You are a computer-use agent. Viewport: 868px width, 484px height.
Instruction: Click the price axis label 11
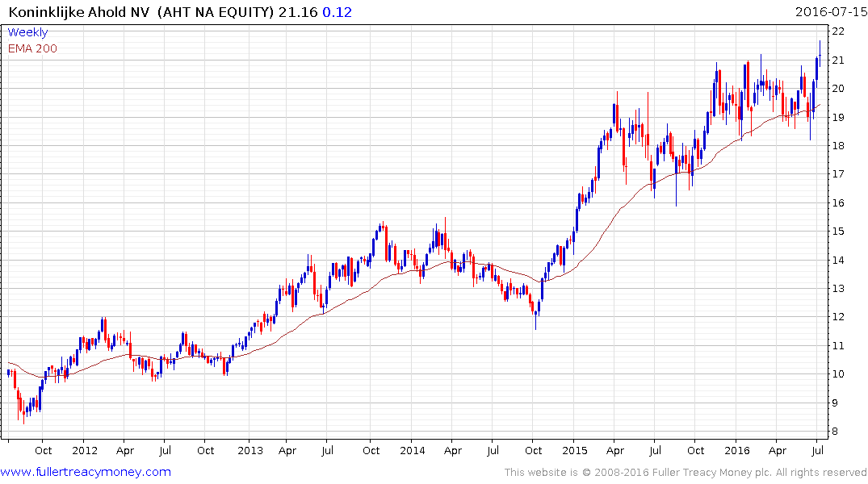point(838,346)
